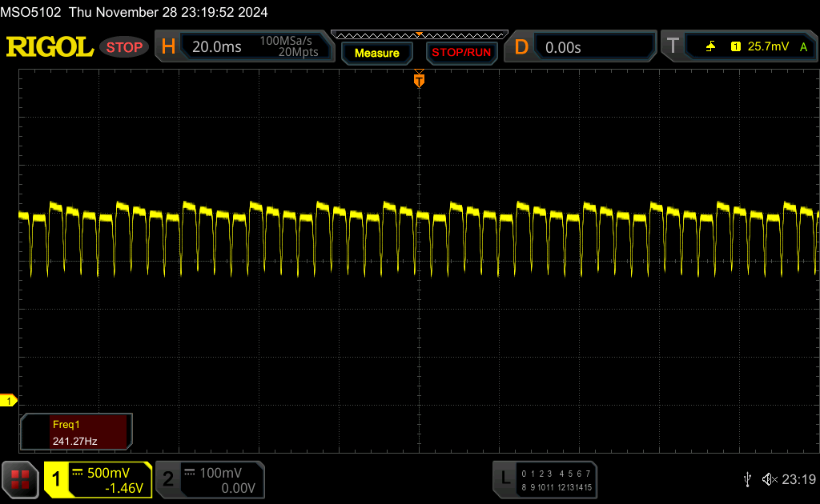Click the 241.27Hz frequency value
The width and height of the screenshot is (820, 504).
(74, 441)
